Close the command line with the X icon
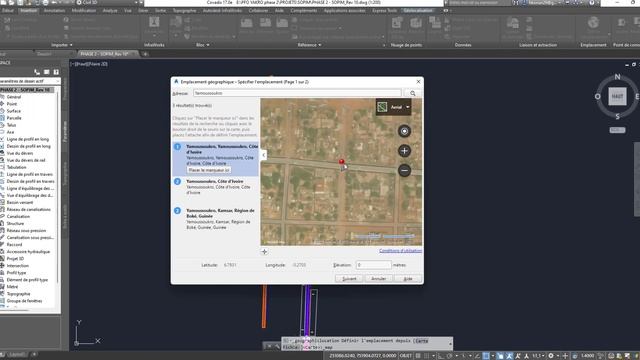The height and width of the screenshot is (360, 640). tap(269, 346)
